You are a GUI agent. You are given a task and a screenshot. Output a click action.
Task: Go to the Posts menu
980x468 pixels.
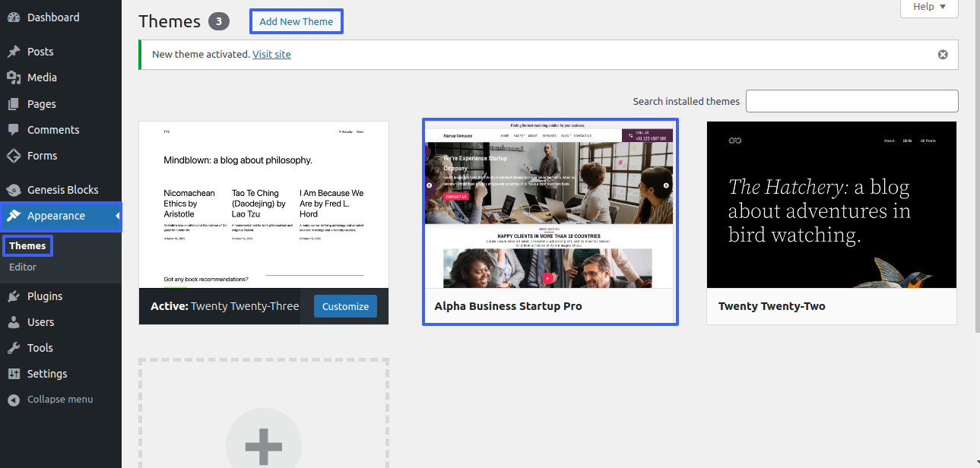click(61, 52)
